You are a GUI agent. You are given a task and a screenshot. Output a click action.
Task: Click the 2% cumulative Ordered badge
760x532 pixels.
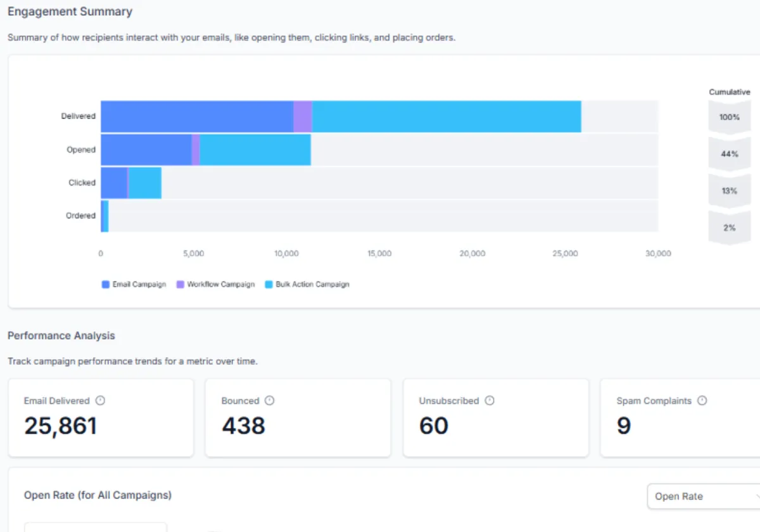tap(730, 227)
